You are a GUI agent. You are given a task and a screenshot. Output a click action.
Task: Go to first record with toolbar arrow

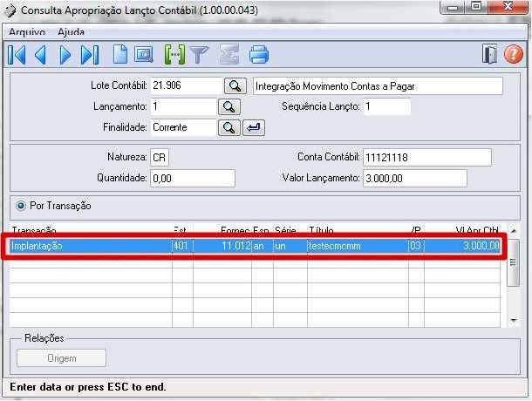17,55
